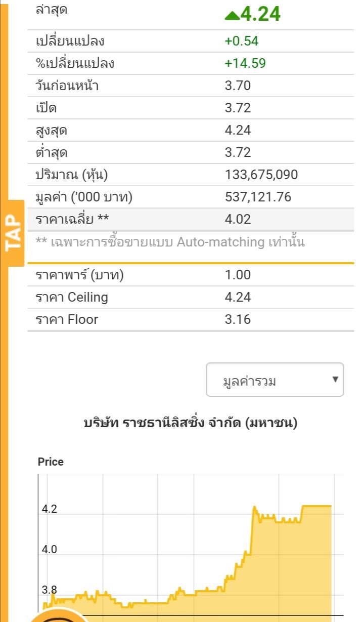Click the ปริมาณ (หุ้น) volume label
The width and height of the screenshot is (364, 622).
coord(72,175)
